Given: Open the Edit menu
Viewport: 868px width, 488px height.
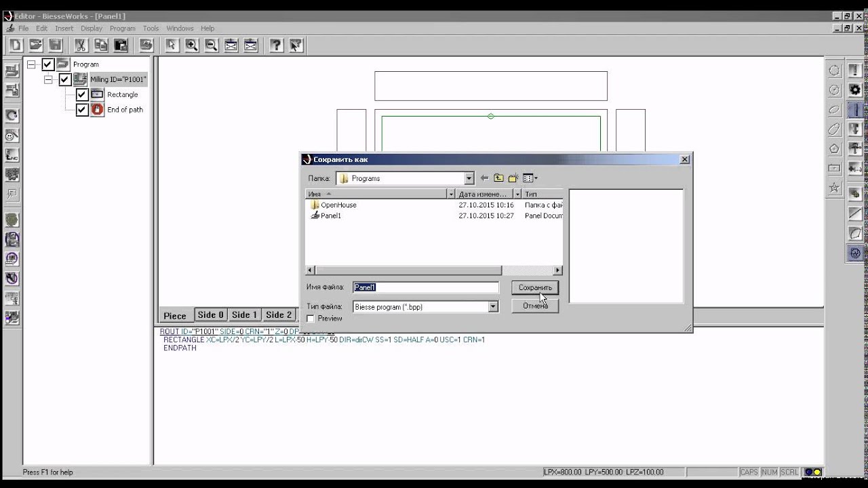Looking at the screenshot, I should [42, 28].
